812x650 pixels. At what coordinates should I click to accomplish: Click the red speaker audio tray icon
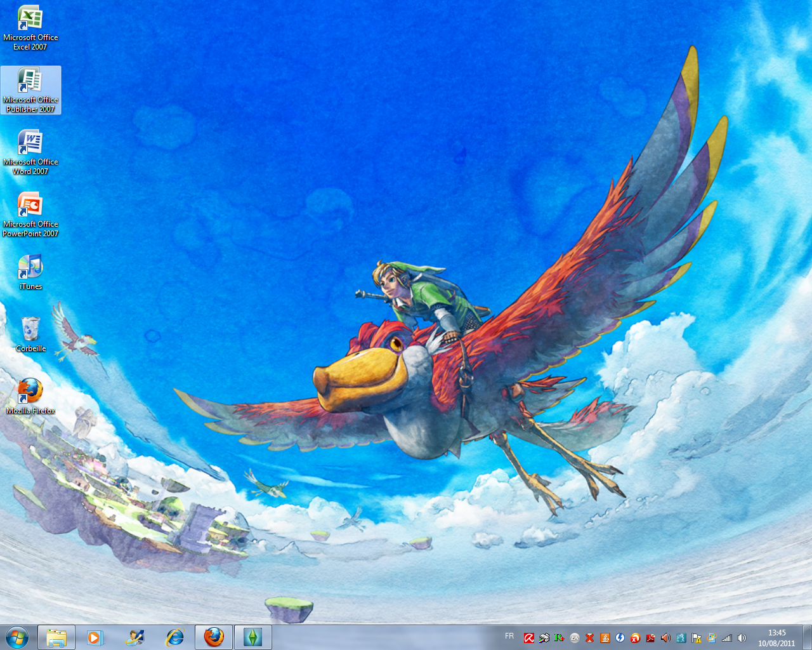[665, 638]
